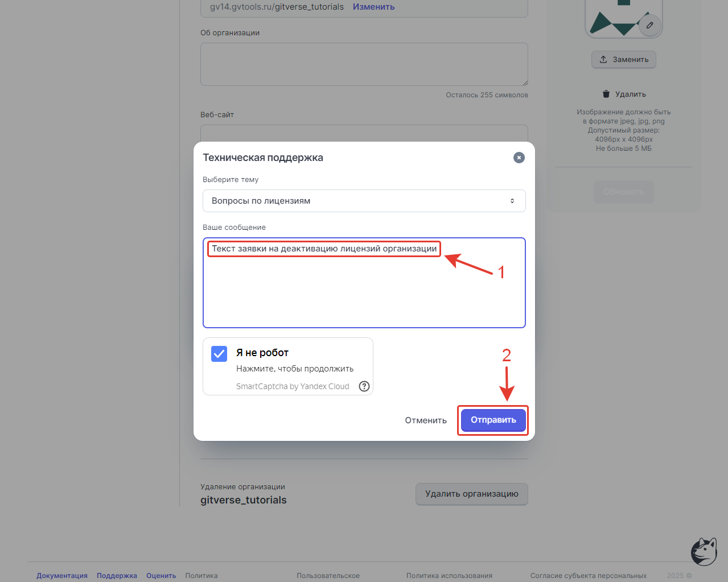Open the Документация footer link
This screenshot has height=582, width=728.
pos(62,576)
